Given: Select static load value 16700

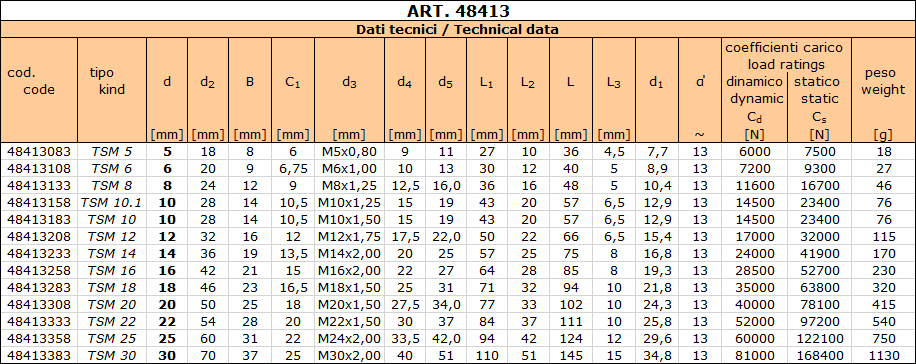Looking at the screenshot, I should click(x=819, y=186).
